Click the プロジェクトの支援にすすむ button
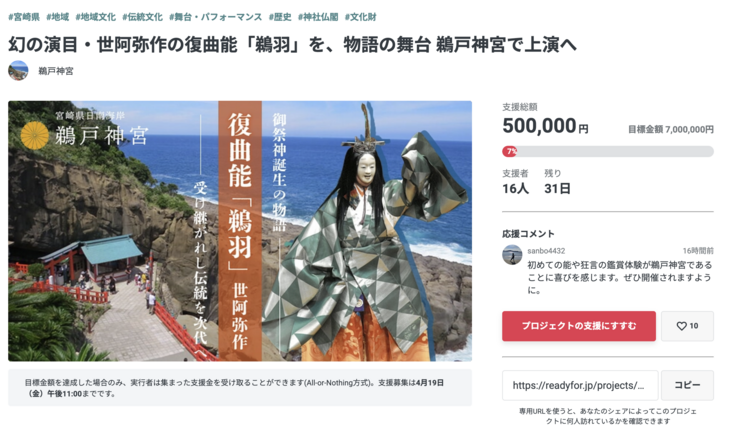This screenshot has height=432, width=736. tap(579, 326)
